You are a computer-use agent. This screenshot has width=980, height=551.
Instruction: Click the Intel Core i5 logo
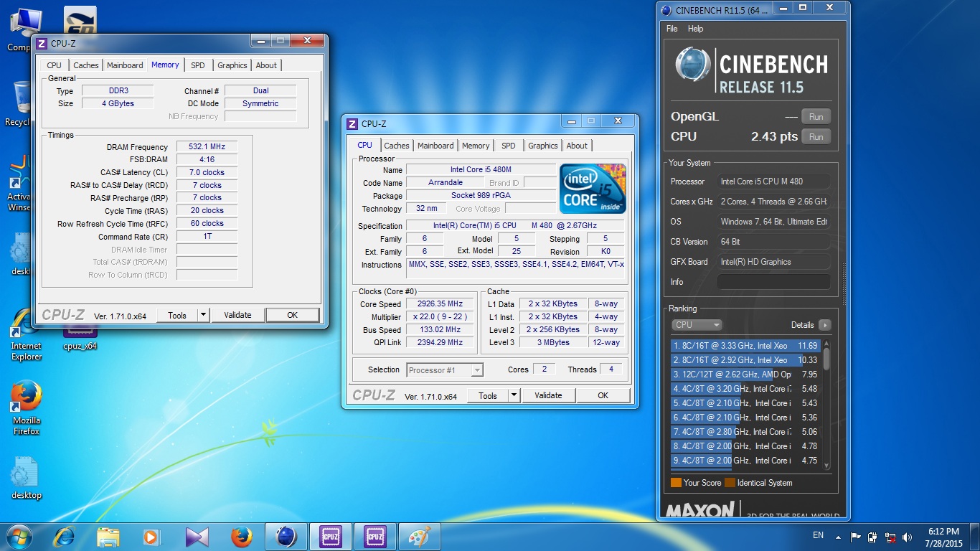coord(593,189)
